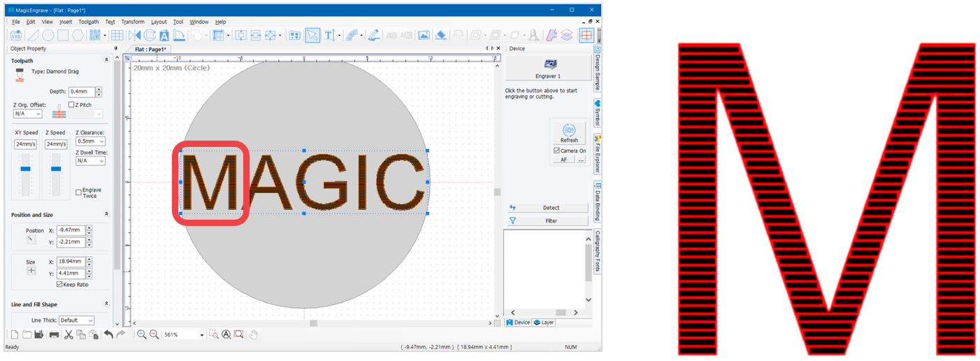Select the Pan hand tool
Viewport: 980px width, 361px height.
[x=254, y=334]
